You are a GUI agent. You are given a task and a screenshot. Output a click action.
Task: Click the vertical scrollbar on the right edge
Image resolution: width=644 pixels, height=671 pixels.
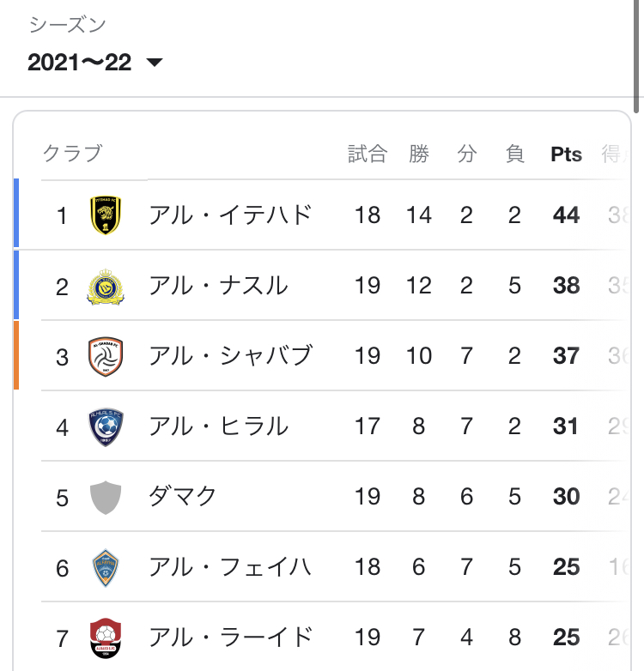tap(636, 56)
